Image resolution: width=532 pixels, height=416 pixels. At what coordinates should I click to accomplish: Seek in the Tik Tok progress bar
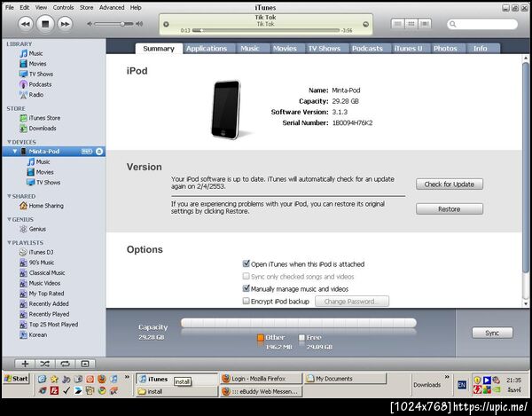pos(266,30)
